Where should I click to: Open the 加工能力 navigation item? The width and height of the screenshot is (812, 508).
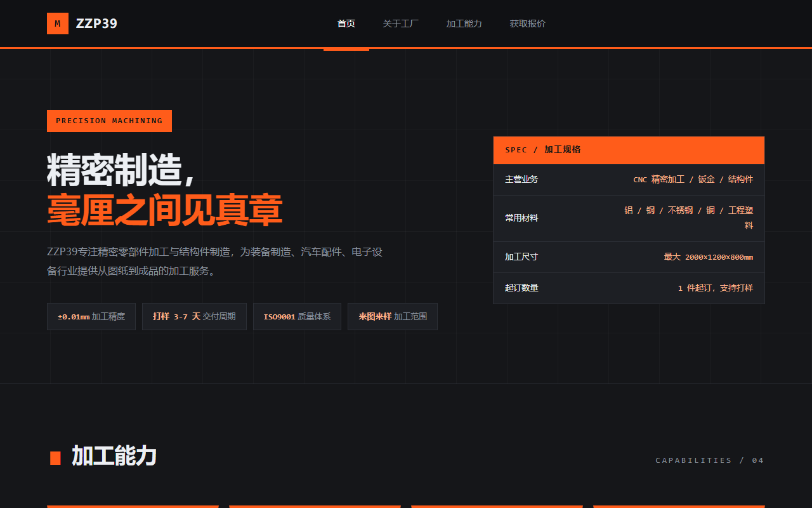click(464, 23)
